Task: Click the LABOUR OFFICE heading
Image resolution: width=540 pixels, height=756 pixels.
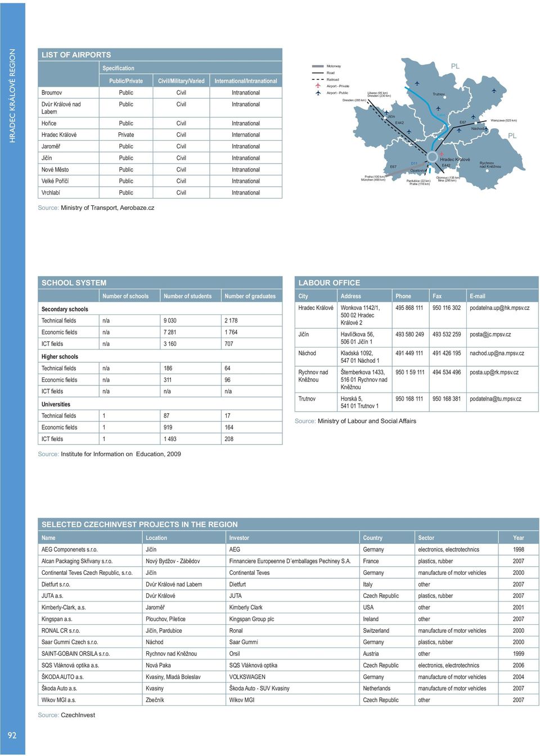Action: click(329, 283)
